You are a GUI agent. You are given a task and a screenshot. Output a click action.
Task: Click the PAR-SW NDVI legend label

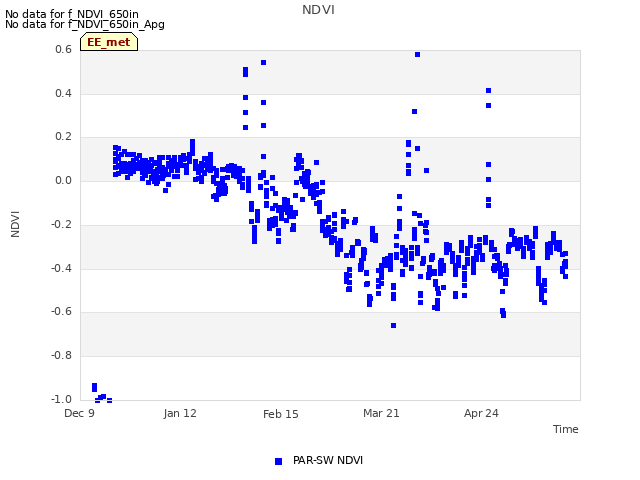coord(328,460)
